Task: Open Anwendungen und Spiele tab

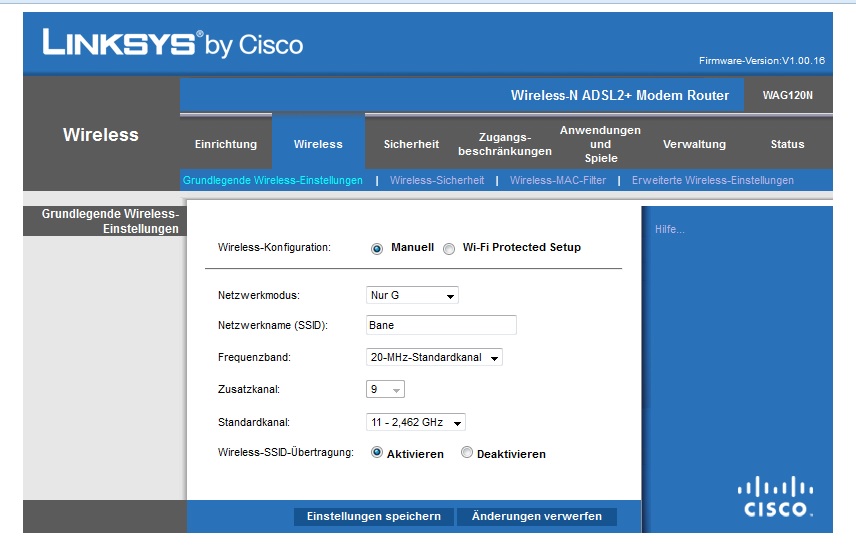Action: tap(601, 144)
